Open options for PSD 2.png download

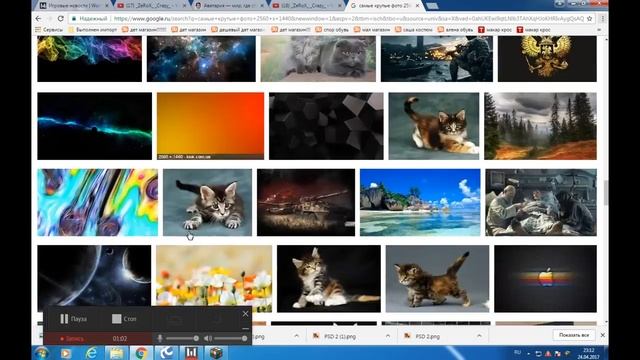(479, 336)
